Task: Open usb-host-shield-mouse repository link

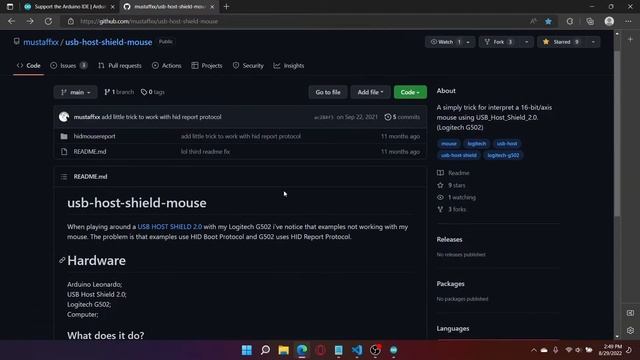Action: [109, 42]
